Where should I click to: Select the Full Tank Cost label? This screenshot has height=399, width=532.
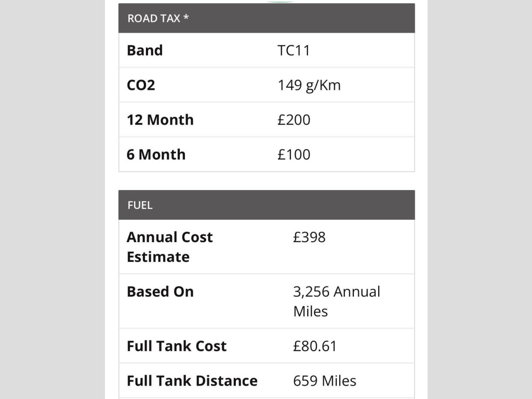pyautogui.click(x=177, y=347)
